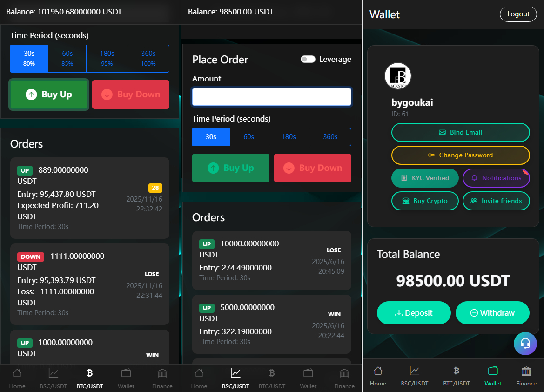Focus the Amount input field
The image size is (544, 392).
coord(271,97)
